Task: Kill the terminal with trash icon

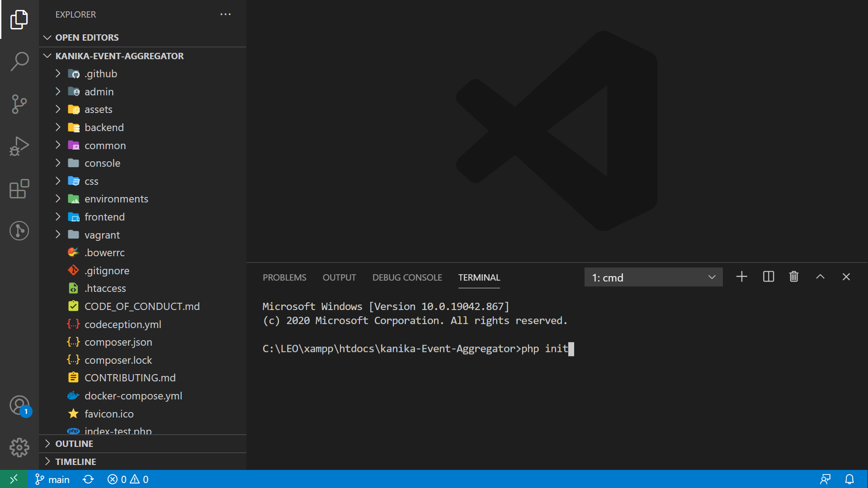Action: pos(793,277)
